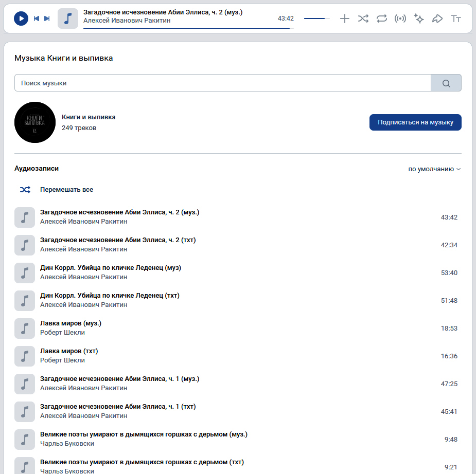This screenshot has height=474, width=476.
Task: Click Подписаться на музыку button
Action: coord(415,122)
